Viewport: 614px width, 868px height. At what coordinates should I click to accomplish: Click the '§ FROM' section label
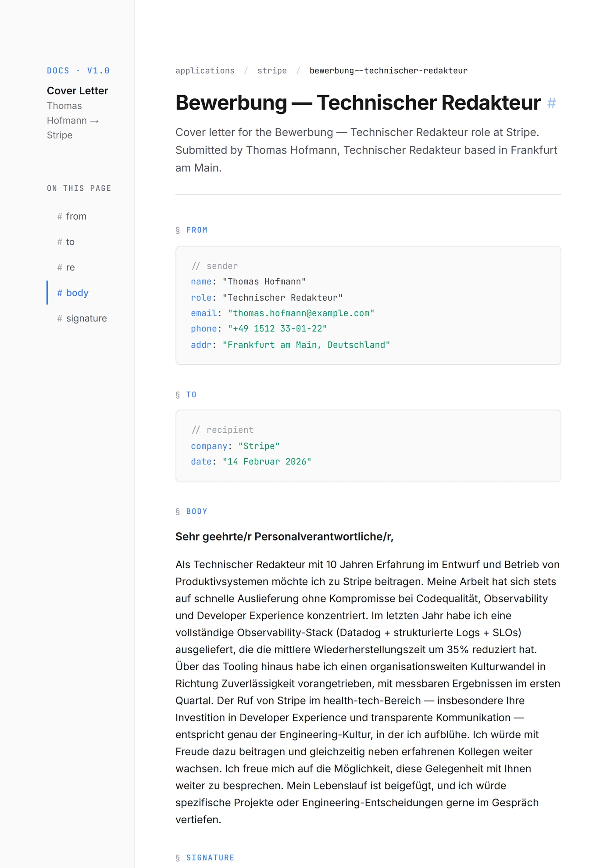(191, 230)
